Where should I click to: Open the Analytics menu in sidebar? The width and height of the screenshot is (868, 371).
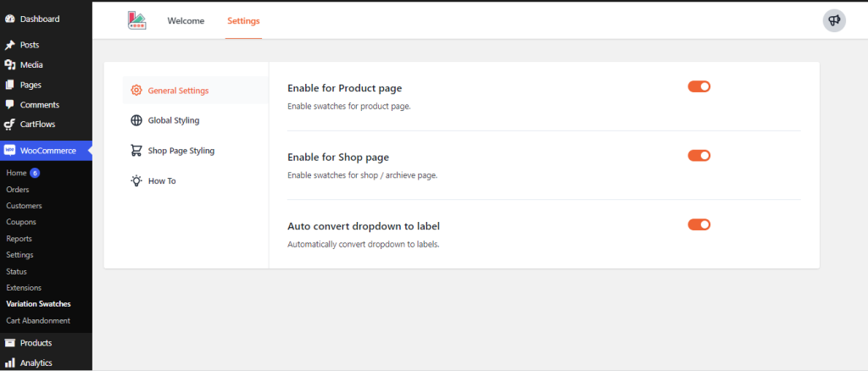point(36,363)
